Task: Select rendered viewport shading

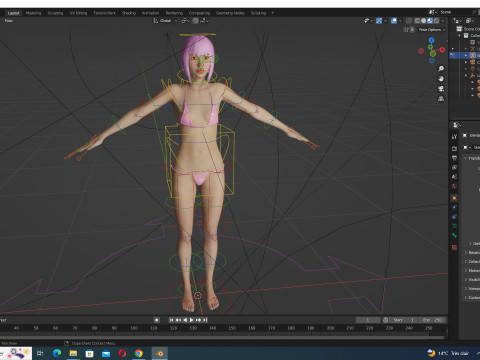Action: click(x=436, y=21)
